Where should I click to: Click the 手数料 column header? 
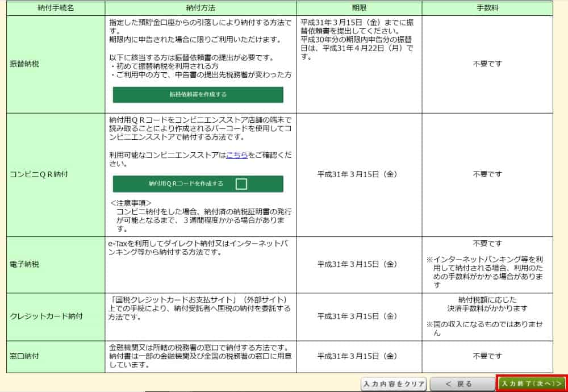coord(487,9)
